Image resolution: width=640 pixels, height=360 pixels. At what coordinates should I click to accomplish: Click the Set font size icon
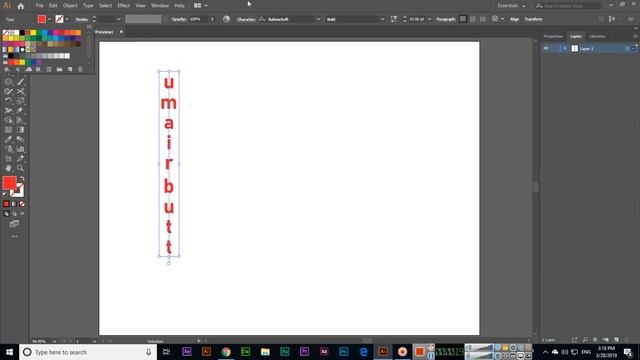pyautogui.click(x=394, y=19)
